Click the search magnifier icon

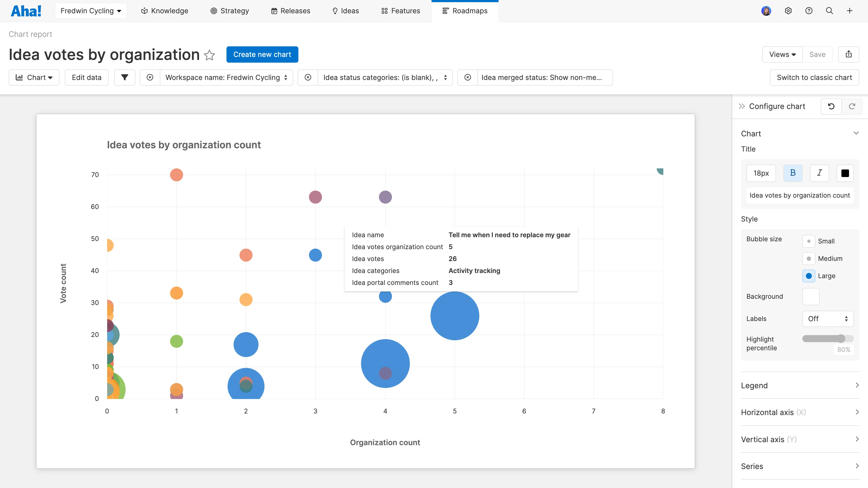pos(829,11)
